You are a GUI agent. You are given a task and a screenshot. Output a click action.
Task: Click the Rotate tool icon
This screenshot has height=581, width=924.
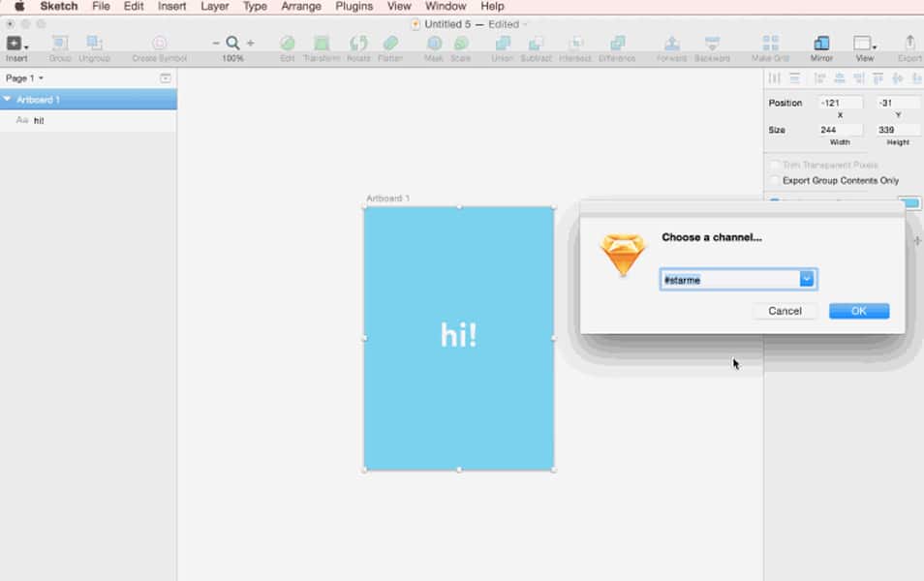[x=358, y=45]
